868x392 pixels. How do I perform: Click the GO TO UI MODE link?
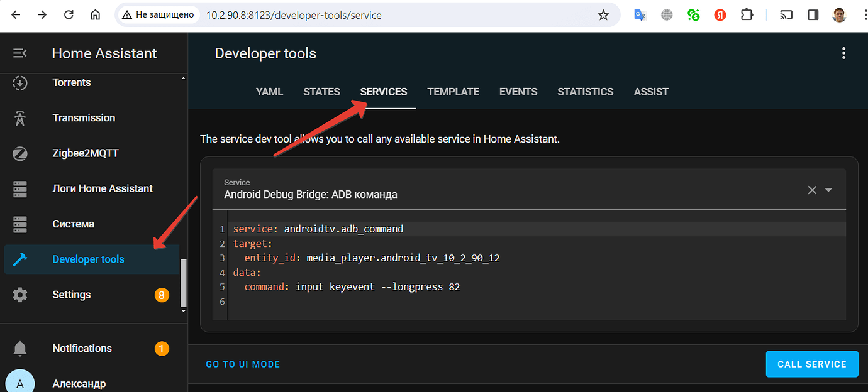[243, 364]
